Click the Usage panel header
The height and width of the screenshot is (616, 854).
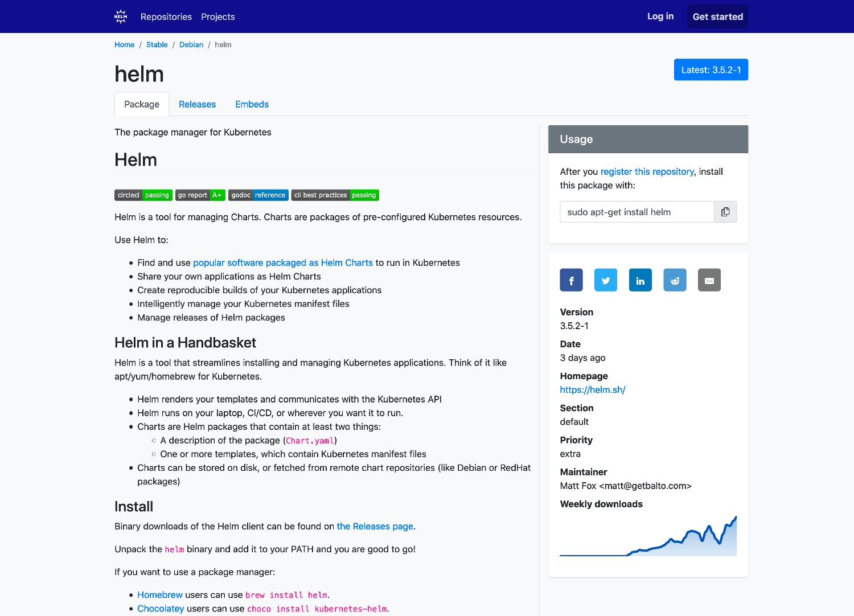pyautogui.click(x=648, y=139)
